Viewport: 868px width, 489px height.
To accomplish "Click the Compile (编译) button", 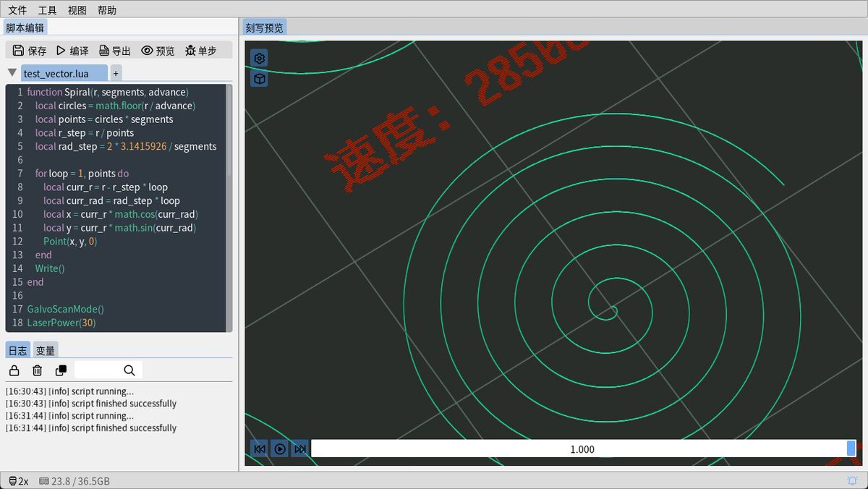I will coord(72,51).
